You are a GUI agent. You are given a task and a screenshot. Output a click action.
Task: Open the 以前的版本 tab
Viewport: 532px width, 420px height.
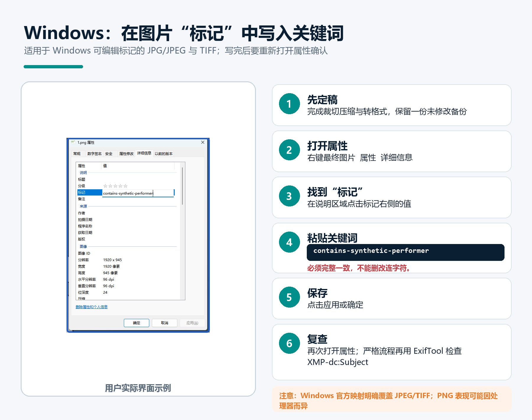tap(164, 154)
